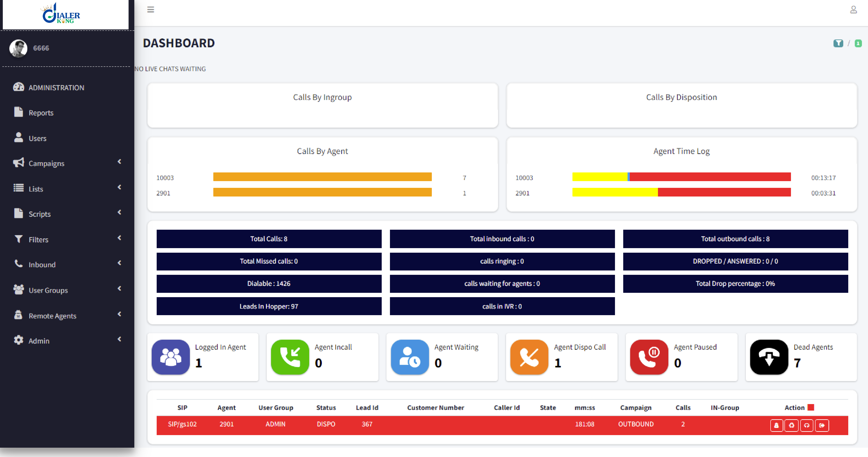Click the filter funnel icon near Dashboard title
Screen dimensions: 868x457
click(838, 43)
